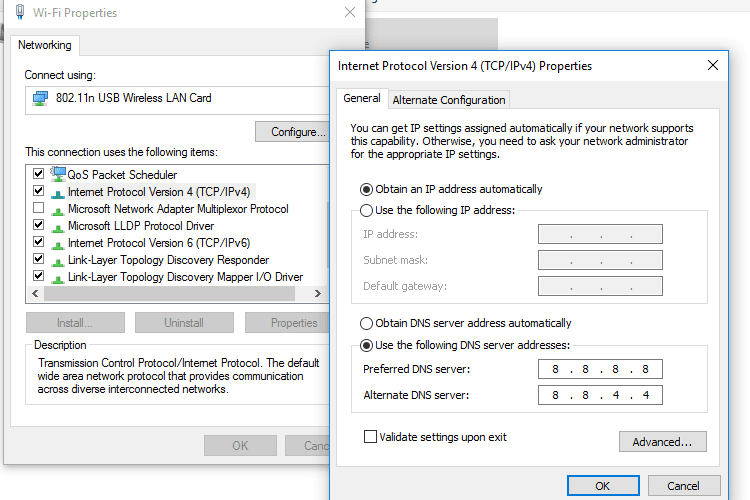Screen dimensions: 750x500
Task: Choose Use the following IP address option
Action: click(366, 211)
